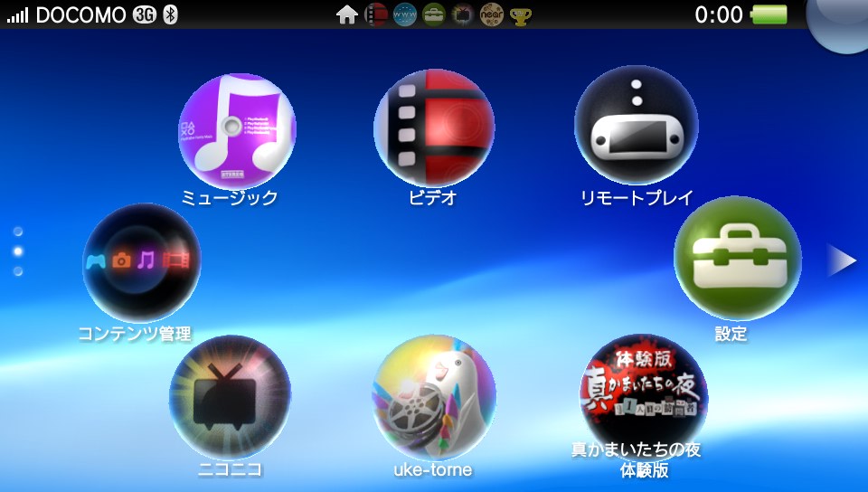Tap the コンテンツ管理 label text
Image resolution: width=868 pixels, height=492 pixels.
(135, 334)
